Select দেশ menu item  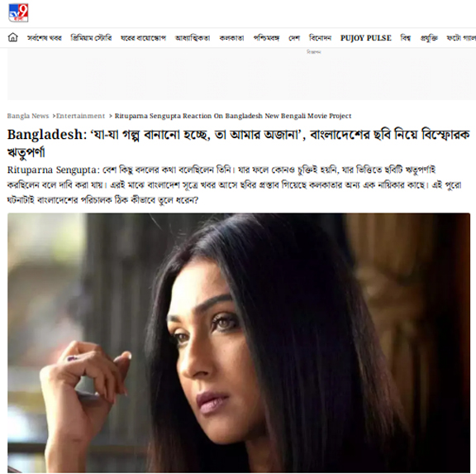(294, 38)
